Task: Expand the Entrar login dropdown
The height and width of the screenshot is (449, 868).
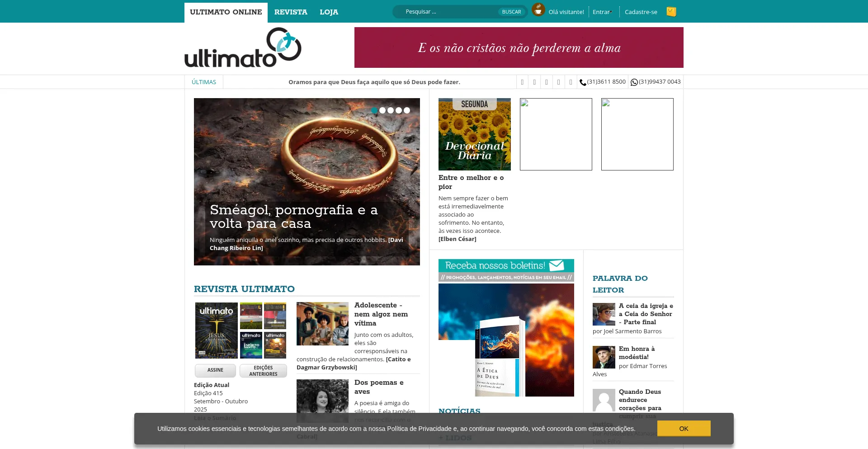Action: [x=603, y=12]
